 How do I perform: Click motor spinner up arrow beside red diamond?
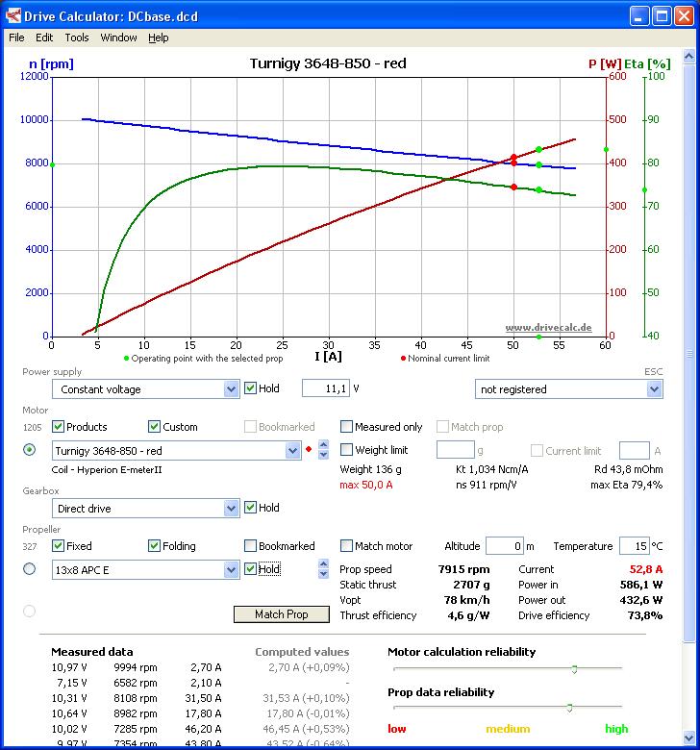coord(324,444)
